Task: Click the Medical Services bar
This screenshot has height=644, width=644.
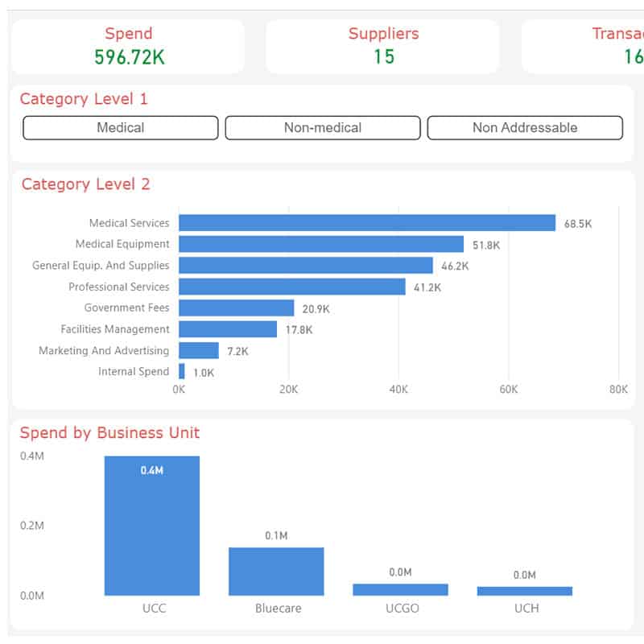Action: (x=367, y=223)
